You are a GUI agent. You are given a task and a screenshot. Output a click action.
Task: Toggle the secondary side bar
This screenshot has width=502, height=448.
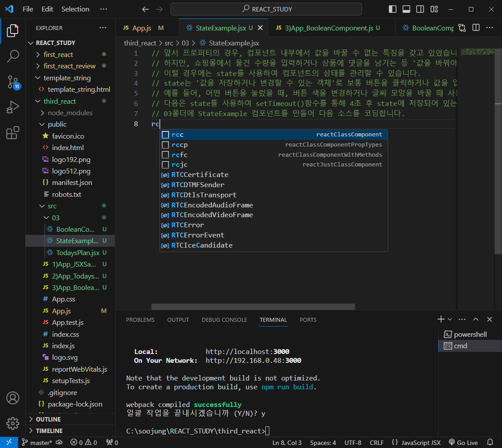click(420, 9)
